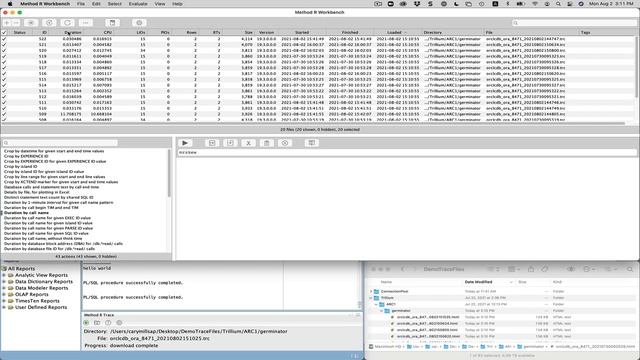Select All Reports in the reports tree
640x360 pixels.
(22, 269)
